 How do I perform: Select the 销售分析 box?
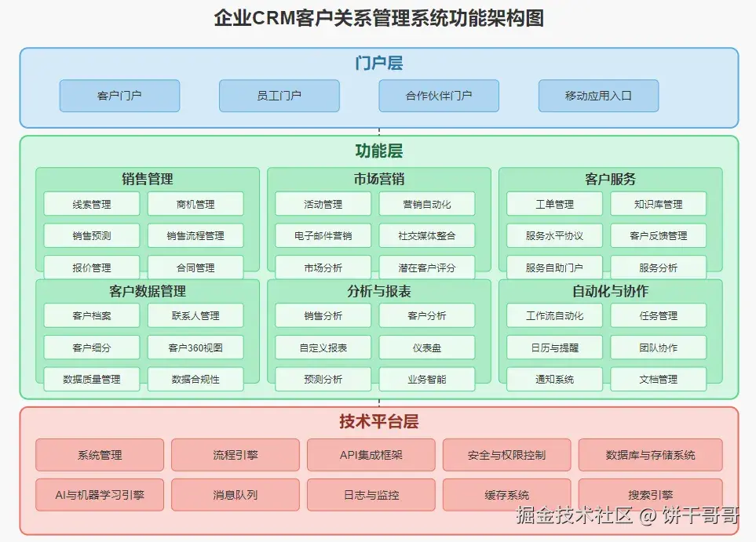[x=323, y=315]
